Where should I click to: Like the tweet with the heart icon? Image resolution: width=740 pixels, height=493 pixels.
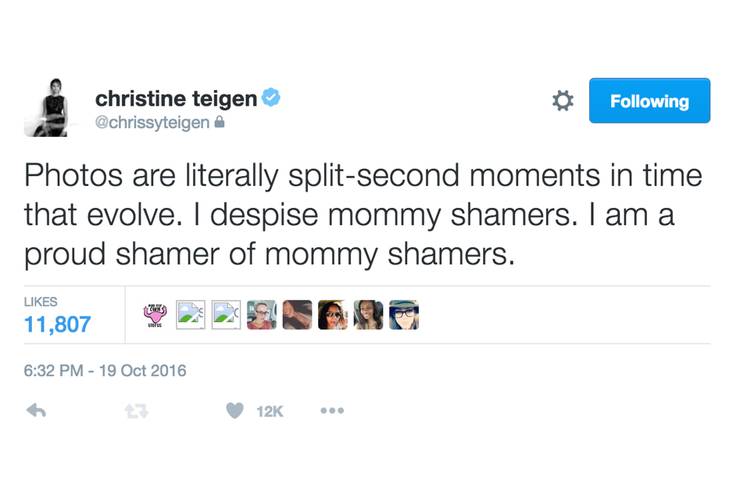234,411
